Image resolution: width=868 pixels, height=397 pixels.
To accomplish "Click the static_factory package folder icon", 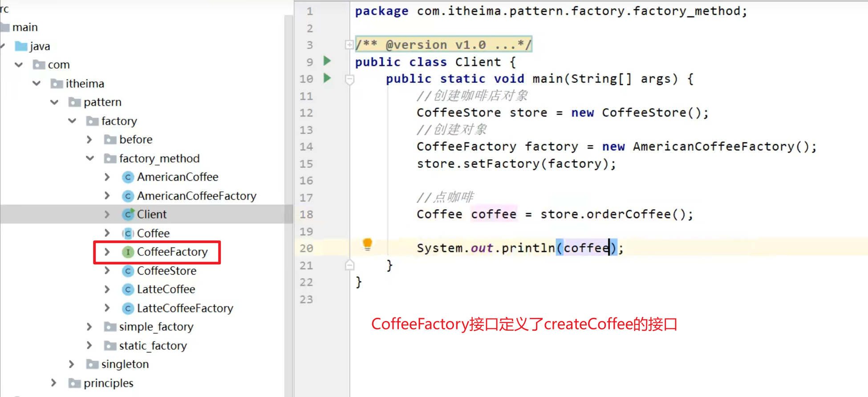I will pyautogui.click(x=110, y=345).
